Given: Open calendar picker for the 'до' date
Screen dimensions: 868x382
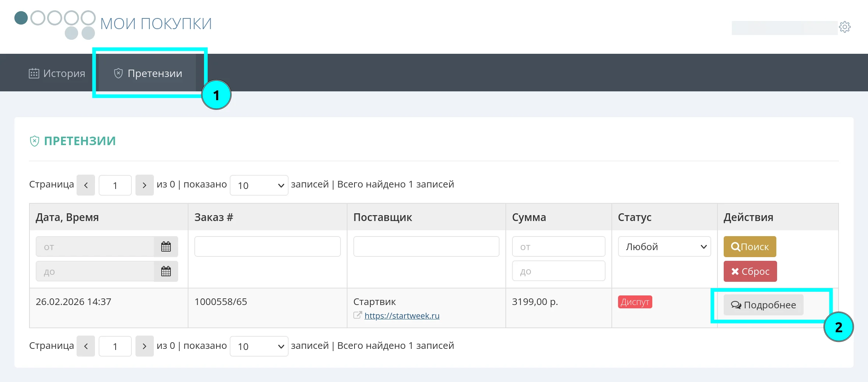Looking at the screenshot, I should 166,271.
